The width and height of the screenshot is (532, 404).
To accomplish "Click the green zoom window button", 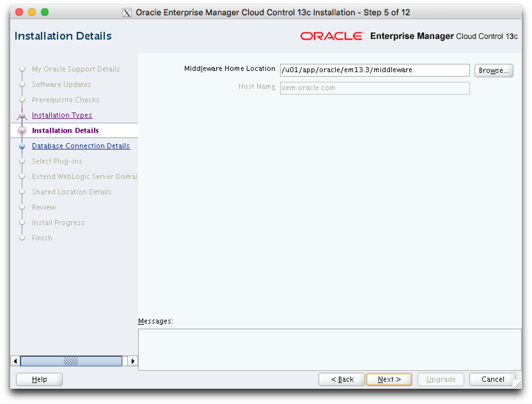I will pyautogui.click(x=45, y=12).
